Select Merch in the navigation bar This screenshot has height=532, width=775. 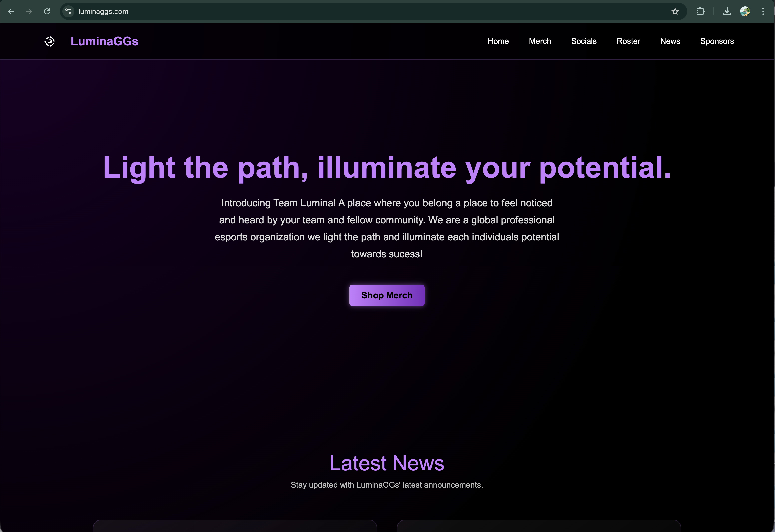coord(540,41)
